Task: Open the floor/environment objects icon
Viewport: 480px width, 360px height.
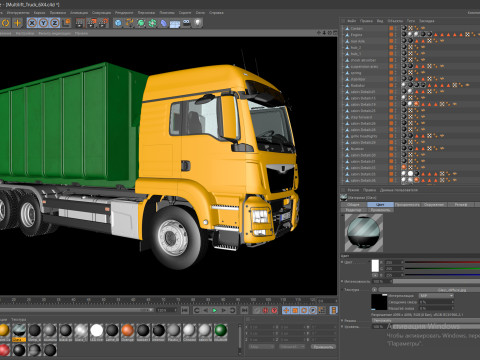Action: [175, 23]
